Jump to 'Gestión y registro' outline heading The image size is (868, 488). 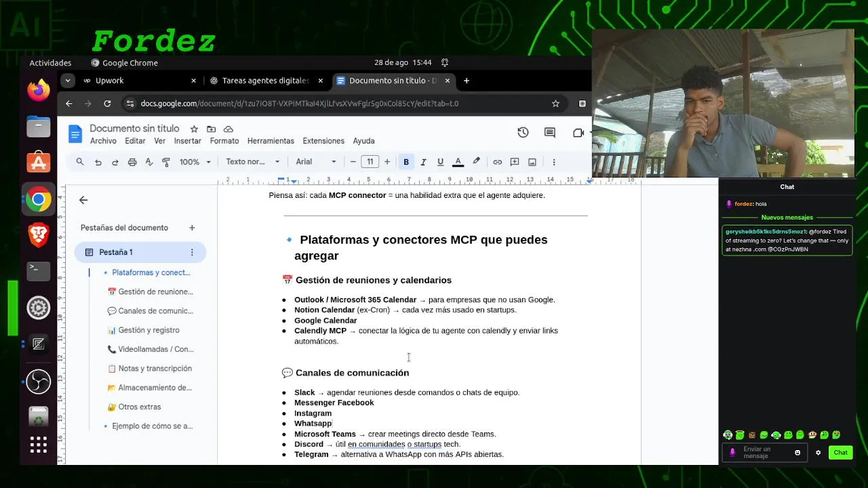[144, 330]
